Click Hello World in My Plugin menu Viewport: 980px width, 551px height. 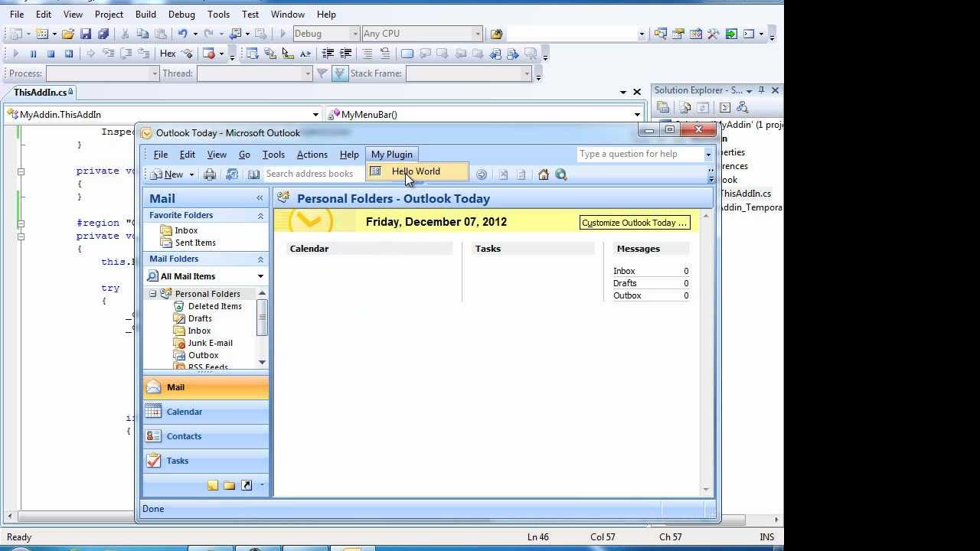click(416, 171)
